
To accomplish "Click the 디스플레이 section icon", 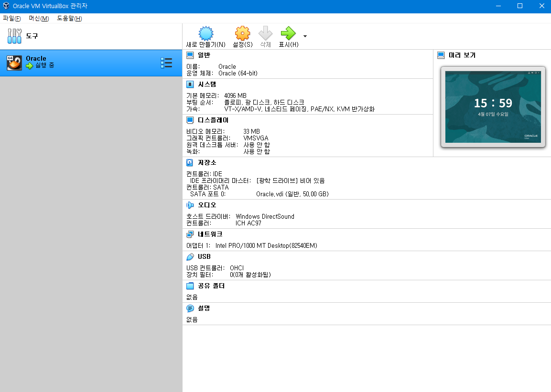I will click(x=190, y=120).
